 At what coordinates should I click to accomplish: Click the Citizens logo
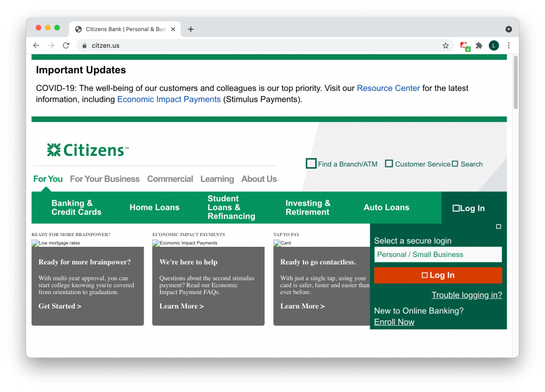[88, 150]
